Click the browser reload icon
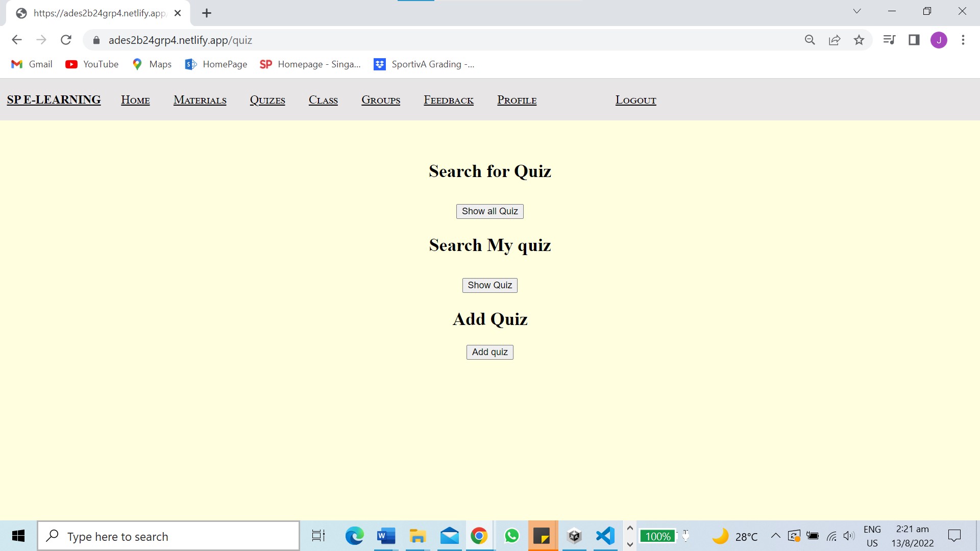The width and height of the screenshot is (980, 551). (66, 40)
